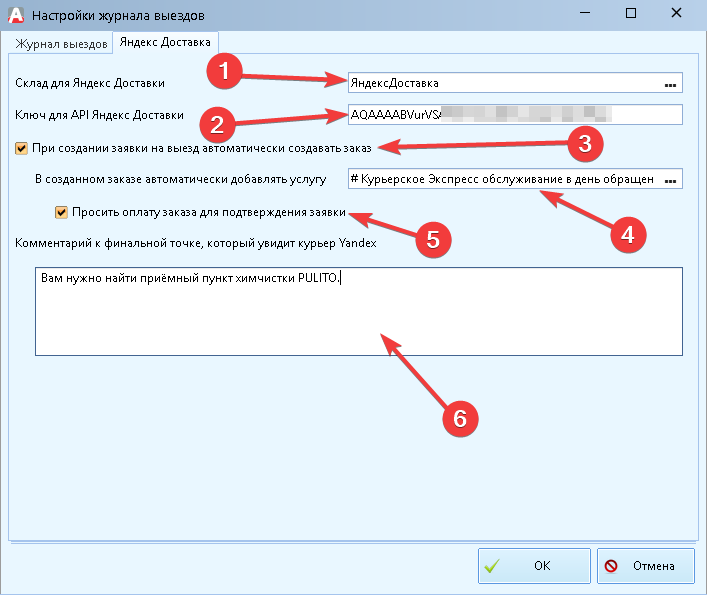707x595 pixels.
Task: Click the Склад field containing ЯндексДоставка text
Action: (x=500, y=84)
